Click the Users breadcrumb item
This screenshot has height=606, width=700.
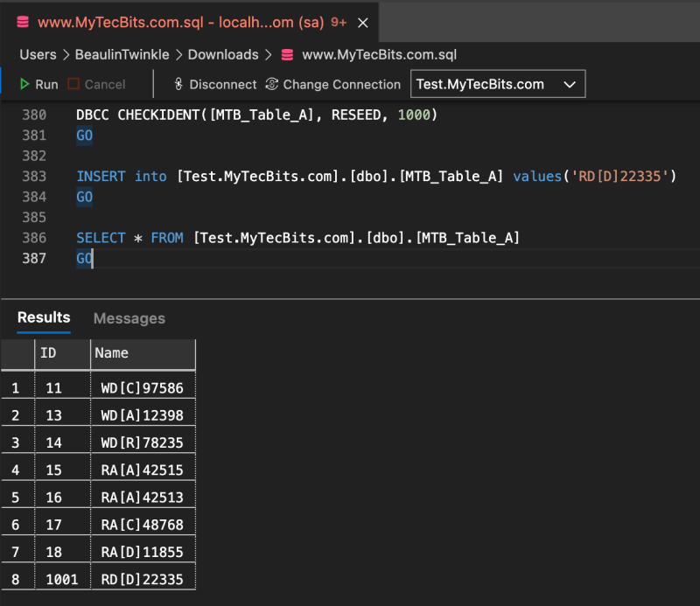click(38, 54)
